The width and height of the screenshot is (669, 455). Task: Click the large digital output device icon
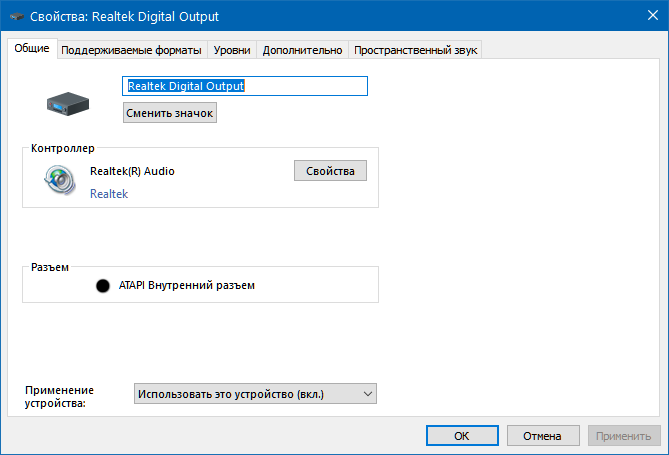68,104
